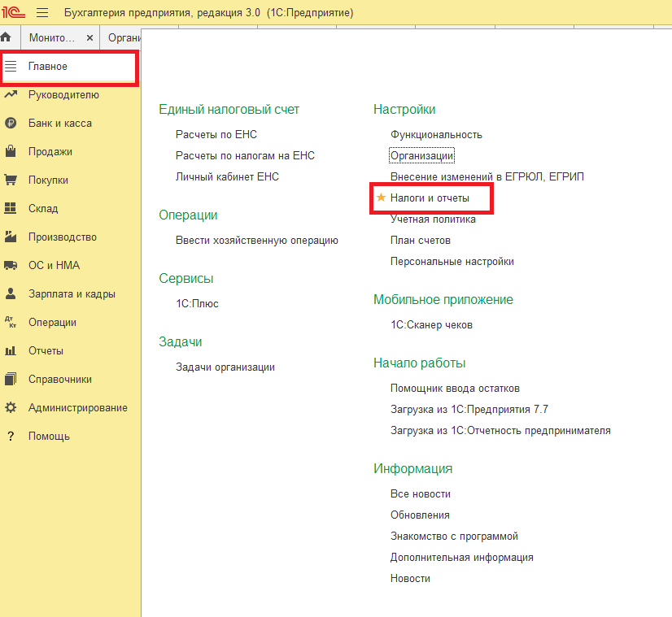Switch to the Организации tab
The image size is (672, 617).
124,38
